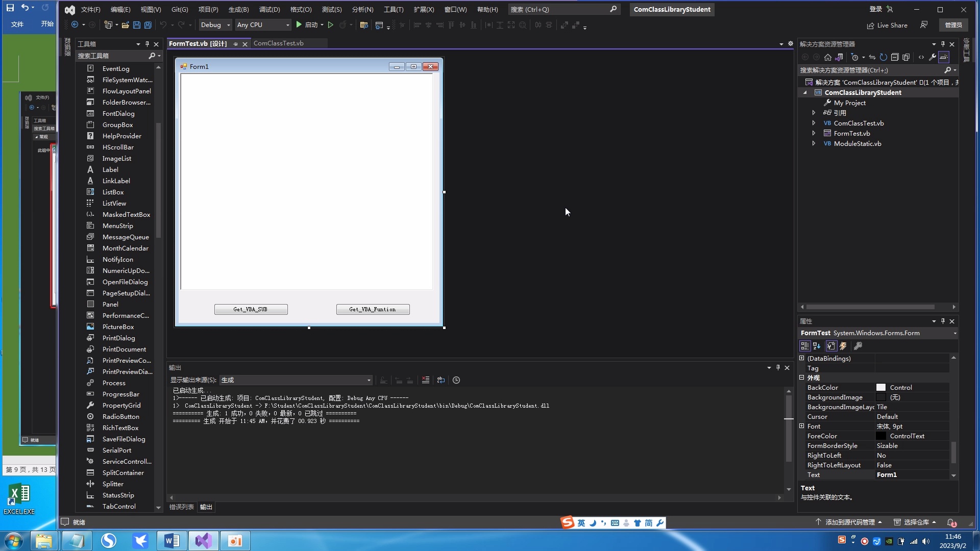The height and width of the screenshot is (551, 980).
Task: Click the Solution Explorer refresh icon
Action: point(884,57)
